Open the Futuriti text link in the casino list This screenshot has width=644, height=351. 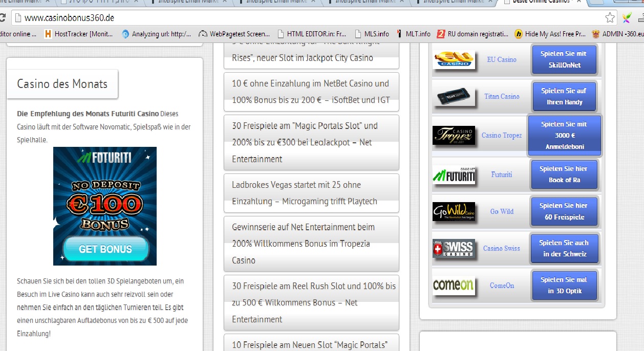(502, 174)
